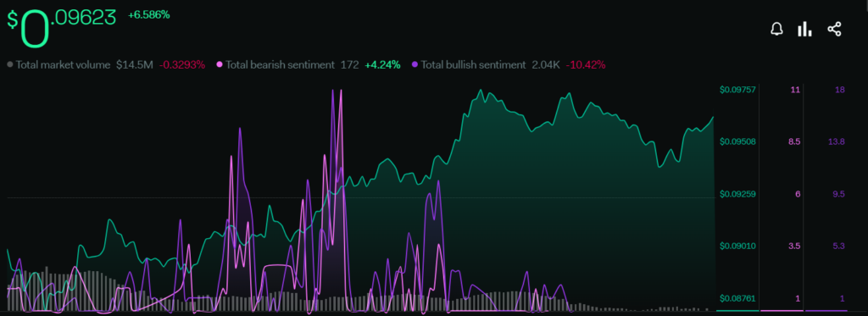Select the 5.3 bullish axis label
Screen dimensions: 868x316
tap(838, 247)
